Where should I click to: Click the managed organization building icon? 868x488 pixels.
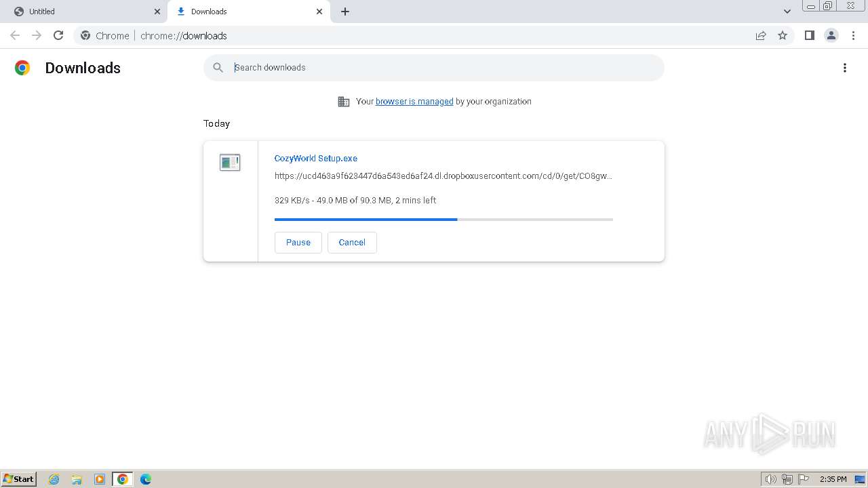[344, 102]
